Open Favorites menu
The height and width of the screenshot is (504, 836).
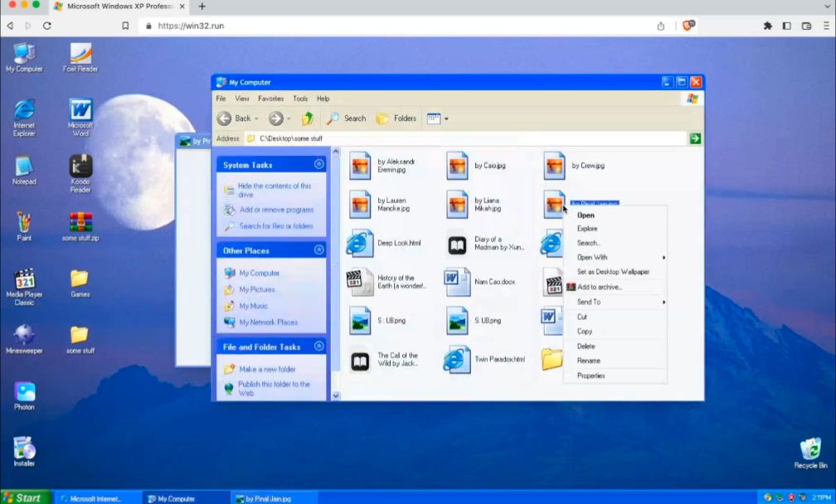[x=271, y=99]
